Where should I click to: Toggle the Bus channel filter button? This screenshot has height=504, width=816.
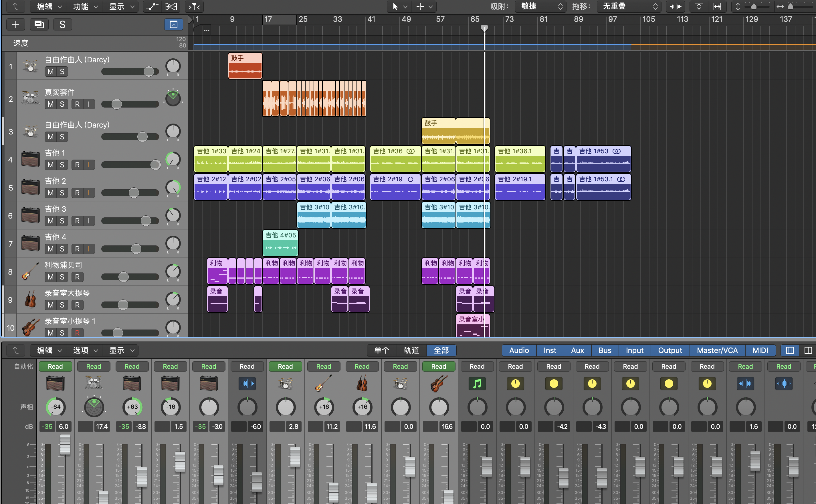pos(605,350)
